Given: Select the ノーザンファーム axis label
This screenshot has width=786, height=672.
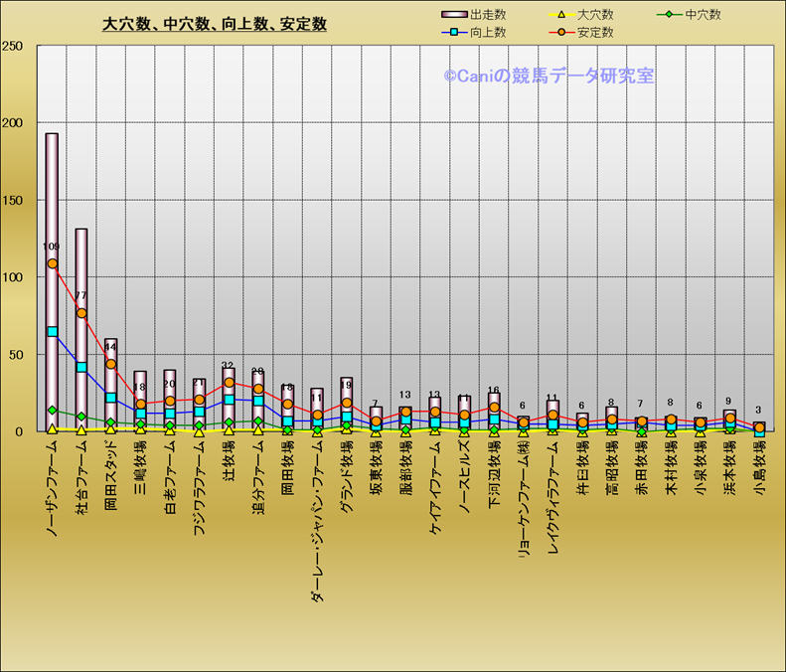Looking at the screenshot, I should [52, 491].
